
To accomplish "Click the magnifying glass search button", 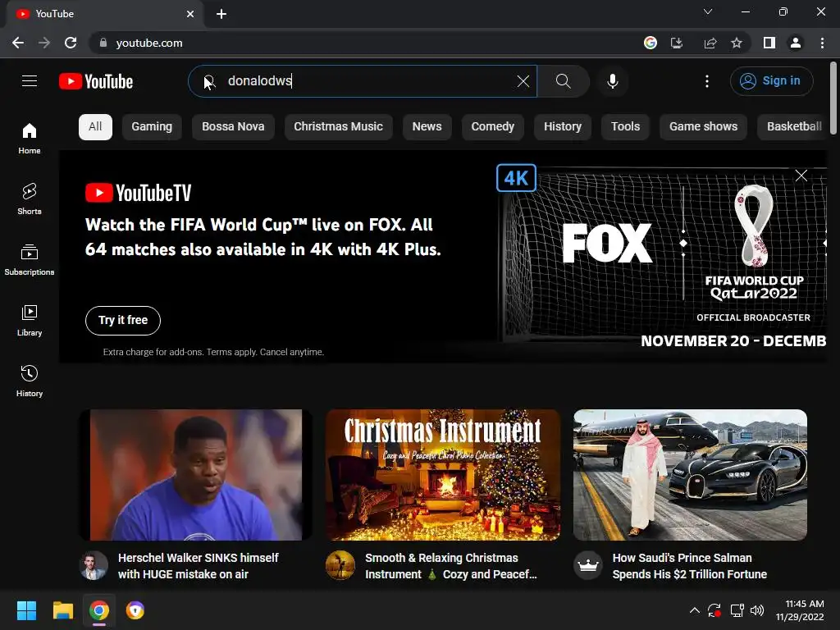I will point(563,81).
